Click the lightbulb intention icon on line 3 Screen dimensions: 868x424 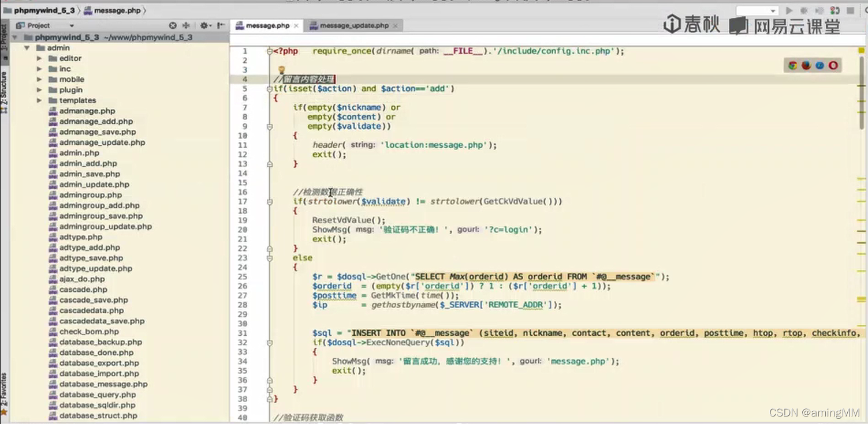[x=282, y=70]
